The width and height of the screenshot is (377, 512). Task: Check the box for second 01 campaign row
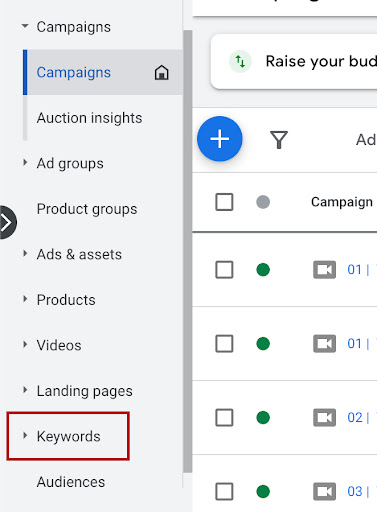(x=224, y=343)
